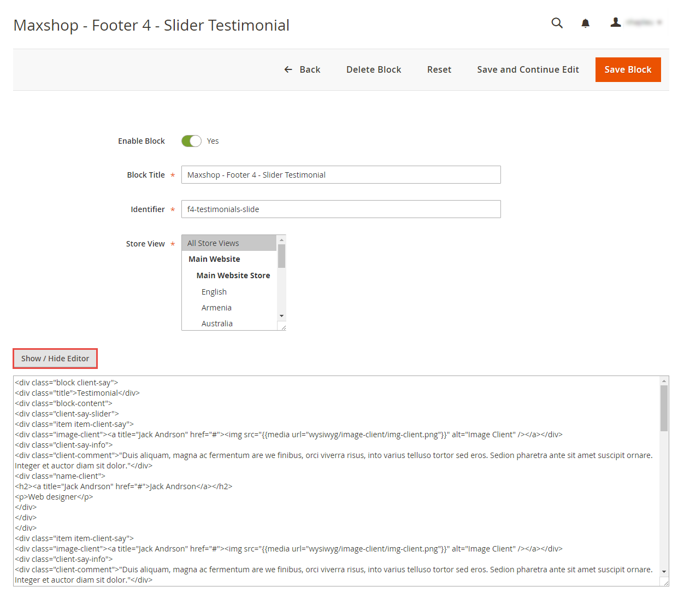
Task: Click the content textarea resize handle
Action: (x=665, y=583)
